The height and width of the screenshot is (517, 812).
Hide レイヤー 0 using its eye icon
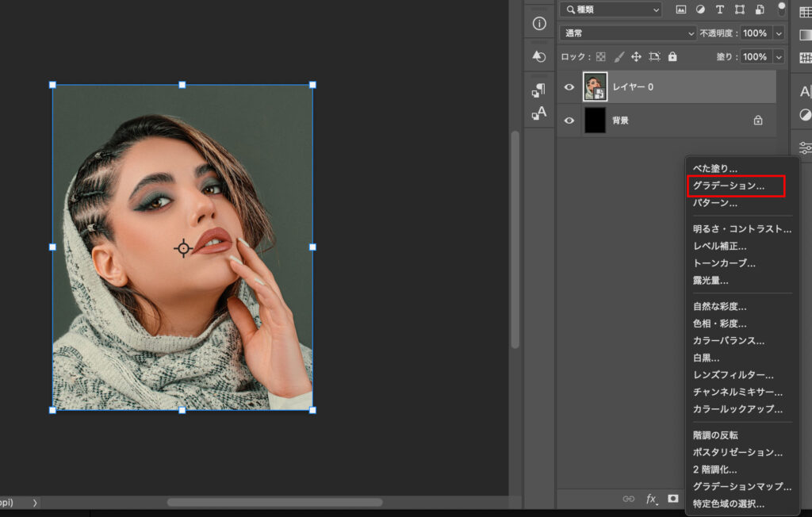coord(569,87)
